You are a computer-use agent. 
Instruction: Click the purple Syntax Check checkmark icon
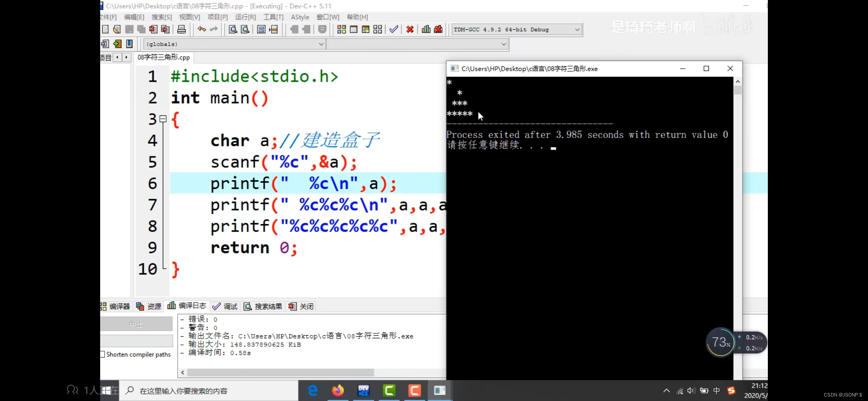(394, 29)
